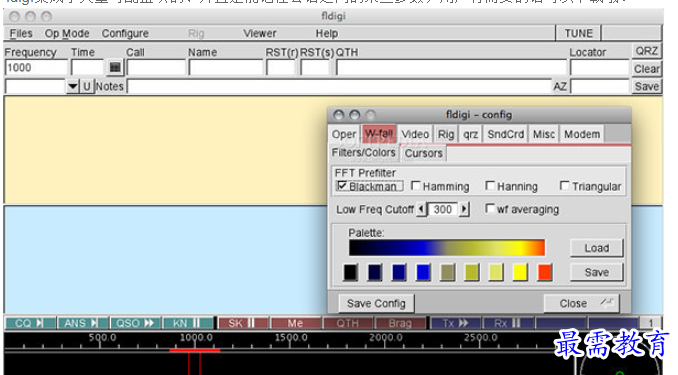Click the KN pause macro button
This screenshot has width=678, height=375.
[188, 323]
